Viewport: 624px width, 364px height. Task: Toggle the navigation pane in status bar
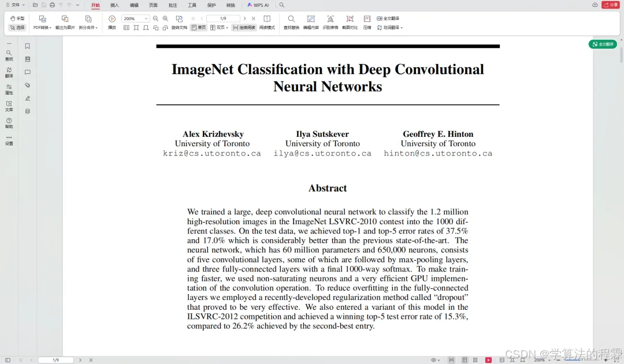click(x=8, y=360)
